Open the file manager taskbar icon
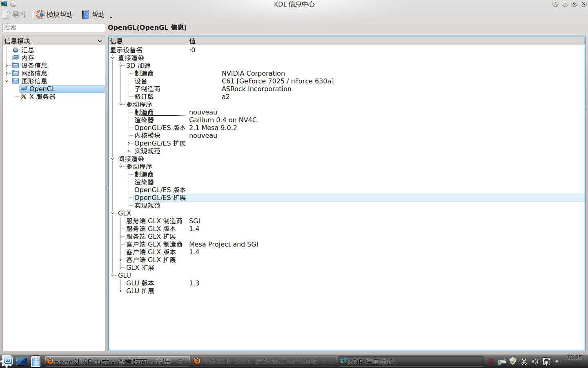Viewport: 588px width, 368px height. [36, 361]
